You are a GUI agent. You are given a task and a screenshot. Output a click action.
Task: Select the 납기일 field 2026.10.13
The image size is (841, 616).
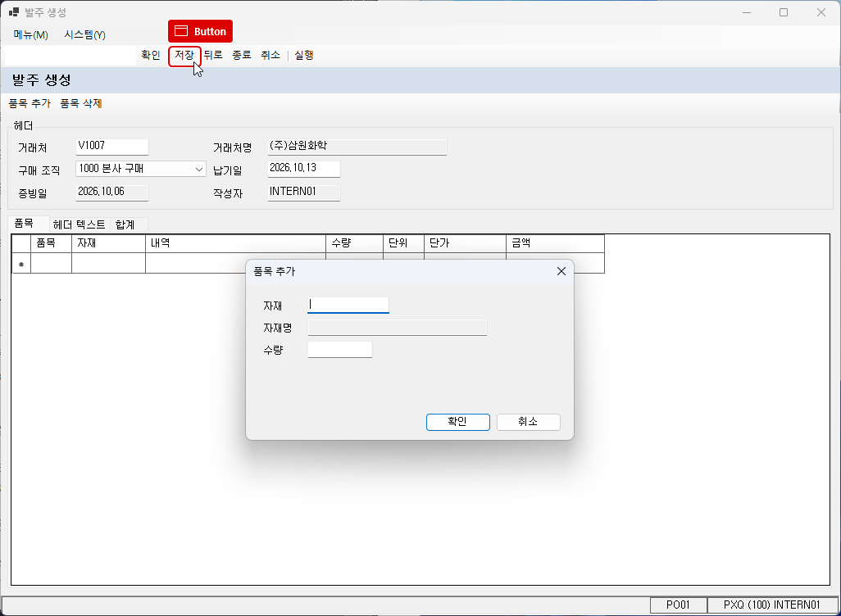pos(303,169)
